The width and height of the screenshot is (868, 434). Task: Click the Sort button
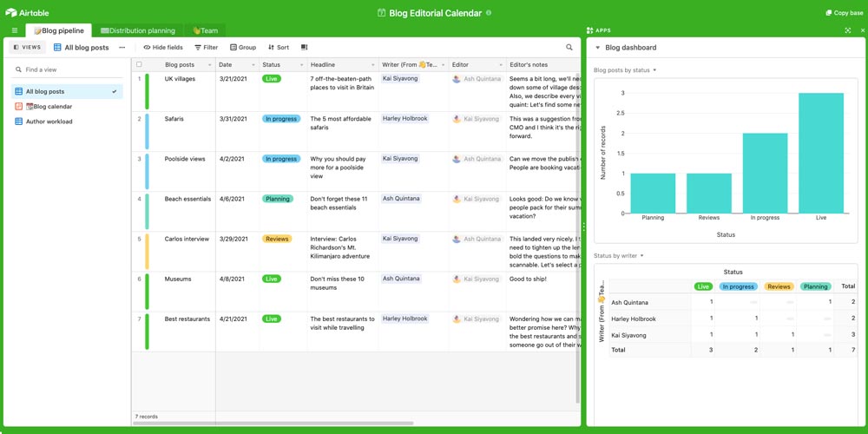[279, 48]
